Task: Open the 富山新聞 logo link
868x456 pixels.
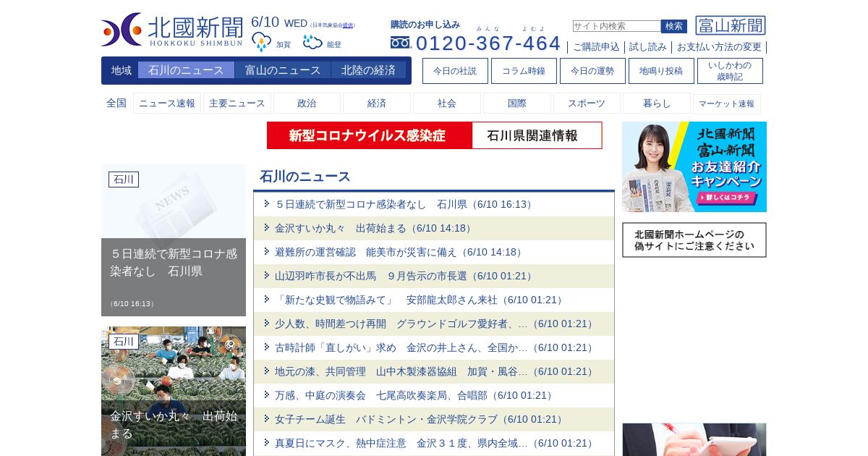Action: [x=731, y=25]
